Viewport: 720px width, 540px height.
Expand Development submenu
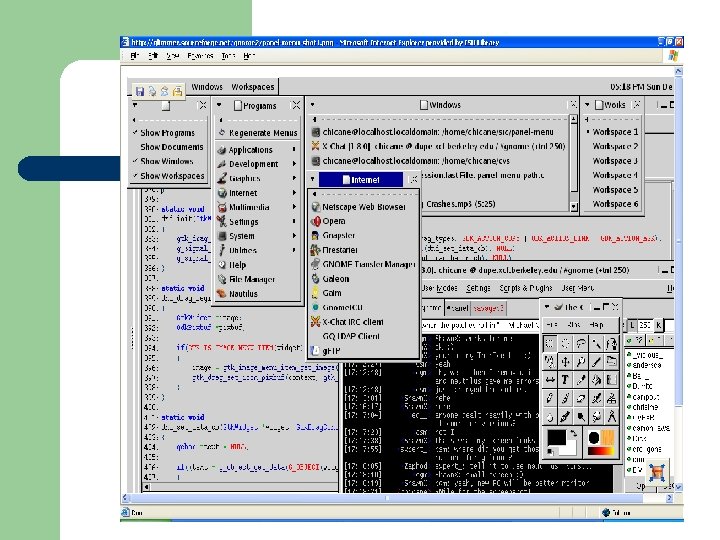[x=257, y=164]
